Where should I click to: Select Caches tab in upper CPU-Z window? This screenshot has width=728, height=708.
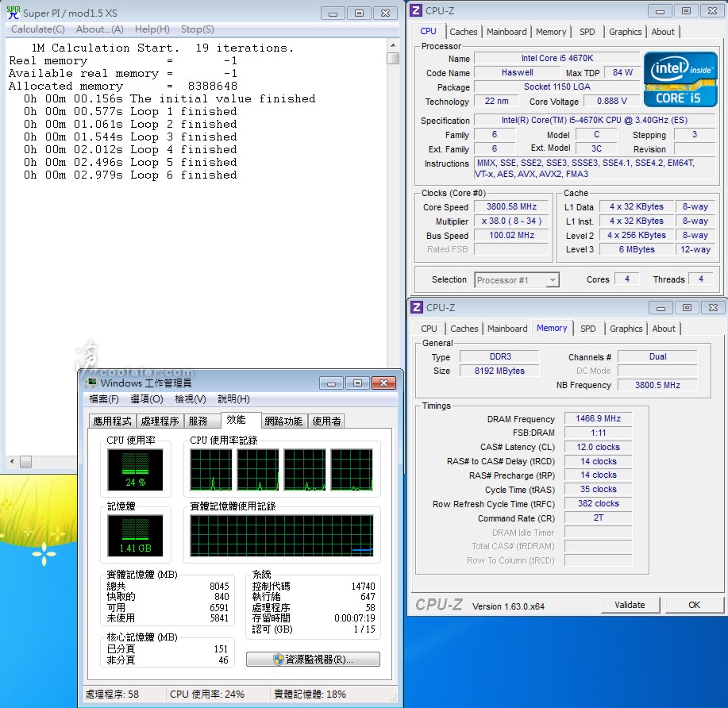pyautogui.click(x=464, y=32)
